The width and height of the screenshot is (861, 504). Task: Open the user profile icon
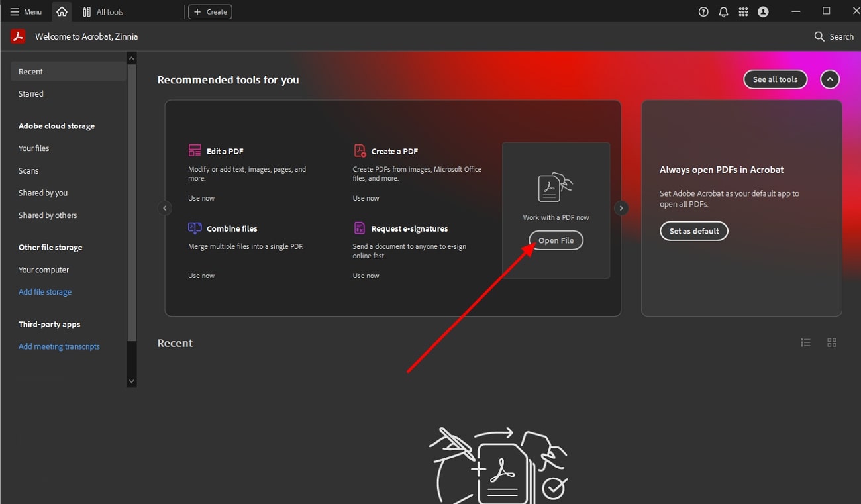763,12
